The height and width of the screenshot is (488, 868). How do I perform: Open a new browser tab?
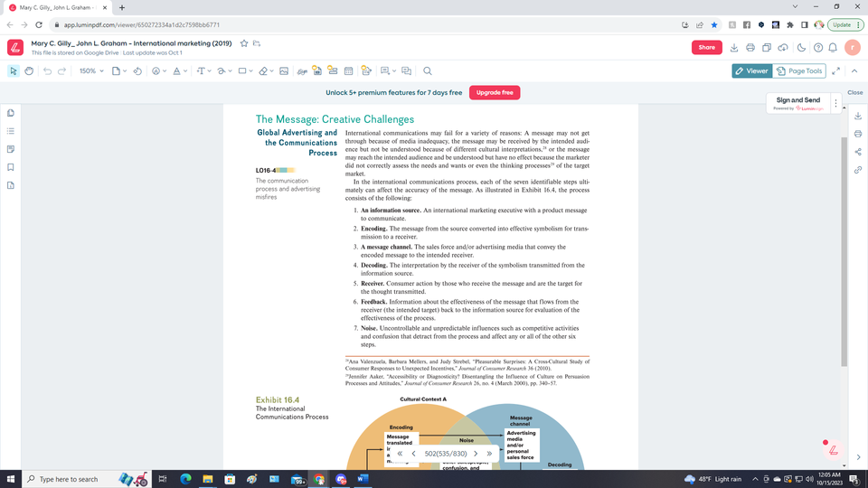(x=122, y=8)
